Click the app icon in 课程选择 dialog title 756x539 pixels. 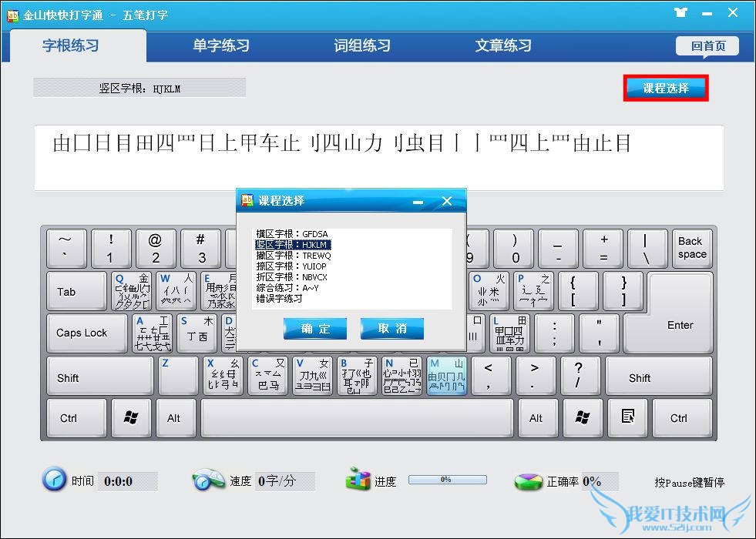pos(247,200)
